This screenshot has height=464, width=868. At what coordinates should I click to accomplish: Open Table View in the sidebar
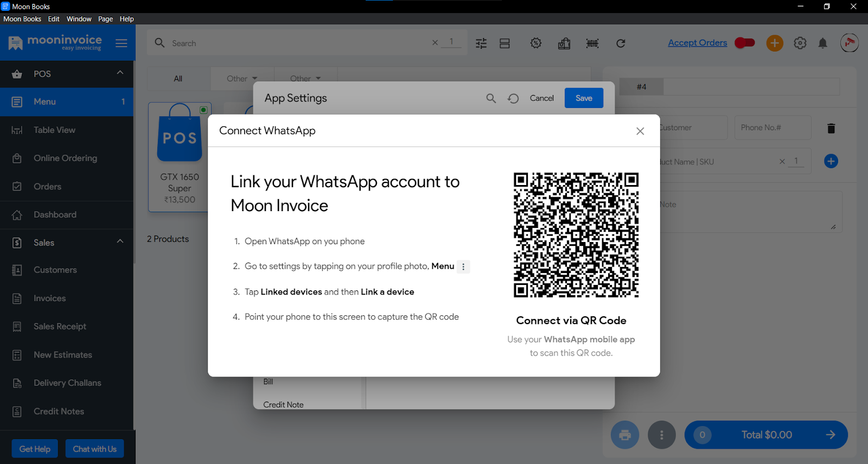pos(67,130)
